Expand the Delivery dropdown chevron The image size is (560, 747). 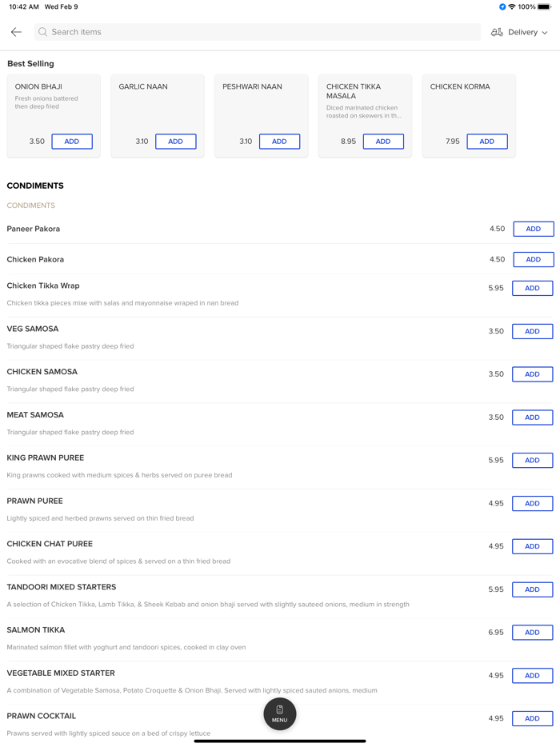545,33
